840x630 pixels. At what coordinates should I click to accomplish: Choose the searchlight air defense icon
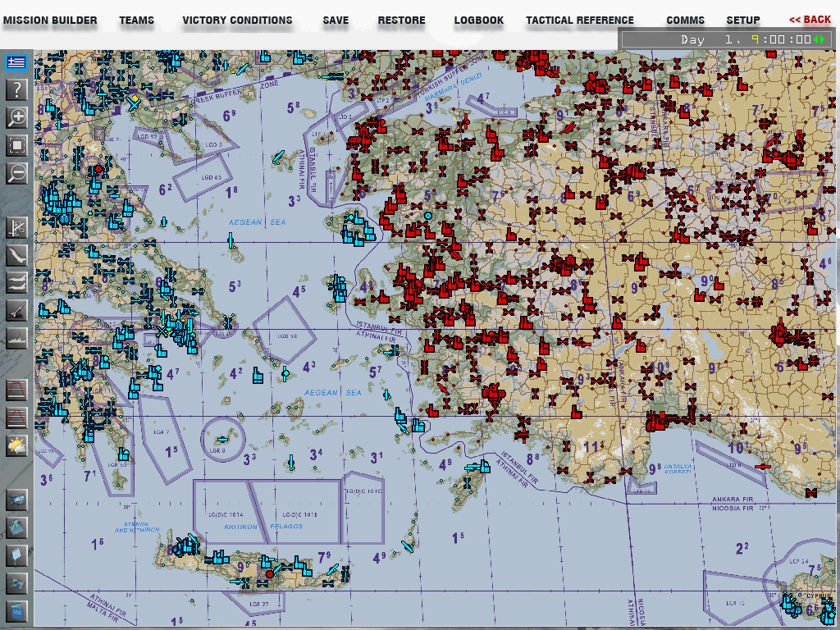(x=16, y=310)
